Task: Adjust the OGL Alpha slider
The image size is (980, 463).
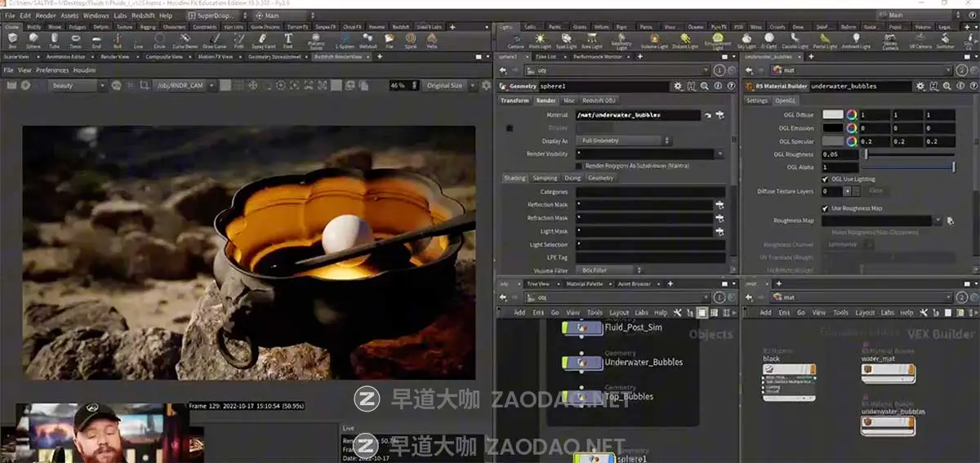Action: click(909, 167)
